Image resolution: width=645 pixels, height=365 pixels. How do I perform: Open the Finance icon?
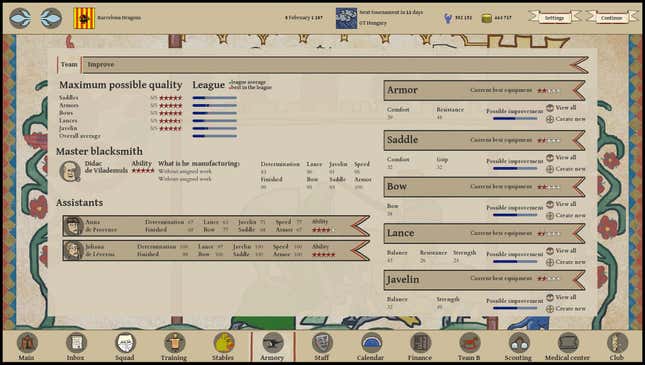click(420, 343)
